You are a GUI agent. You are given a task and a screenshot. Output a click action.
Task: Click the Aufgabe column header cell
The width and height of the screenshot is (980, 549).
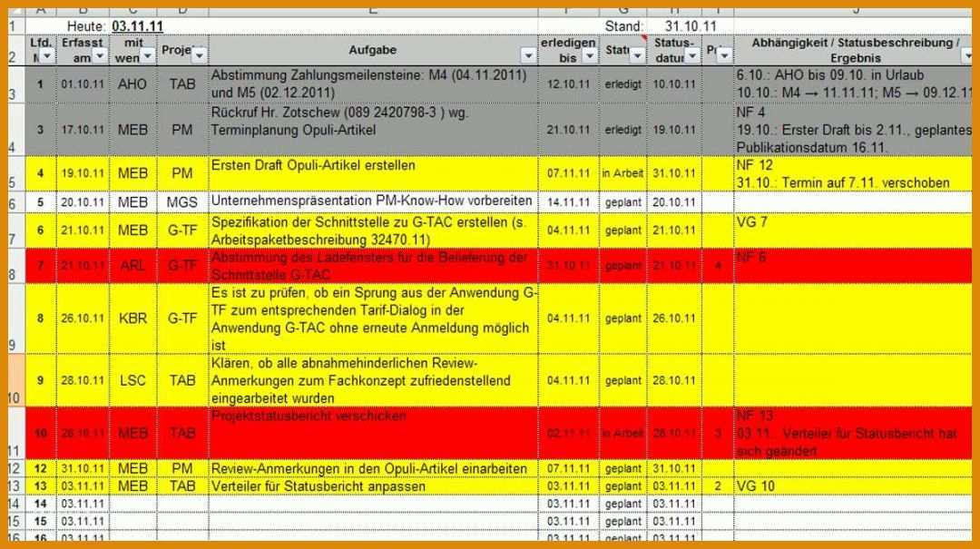tap(373, 50)
